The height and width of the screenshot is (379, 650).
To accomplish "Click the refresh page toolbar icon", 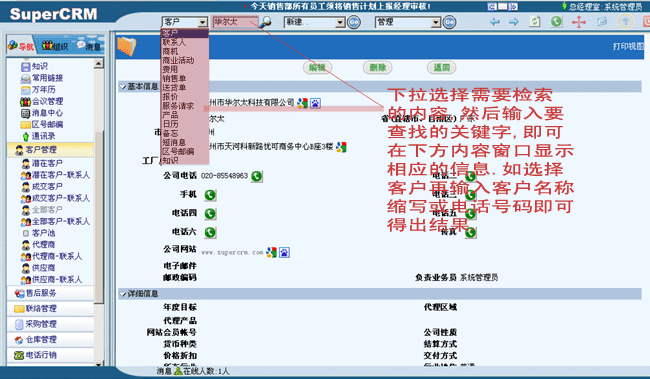I will pyautogui.click(x=535, y=22).
